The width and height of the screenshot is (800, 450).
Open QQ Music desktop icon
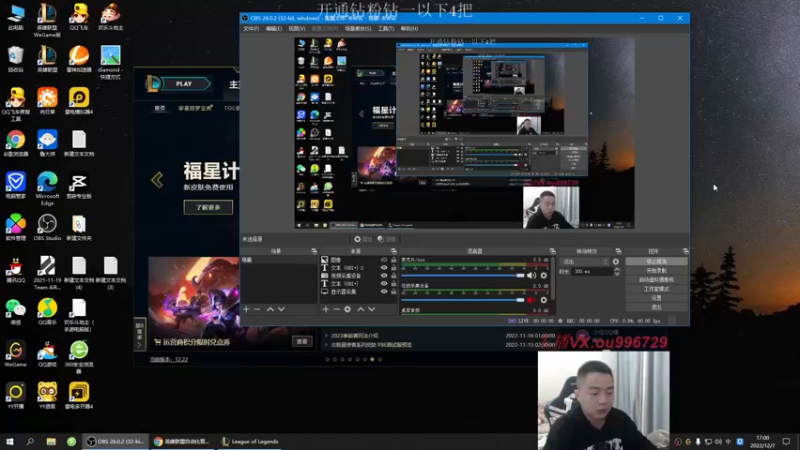coord(47,312)
